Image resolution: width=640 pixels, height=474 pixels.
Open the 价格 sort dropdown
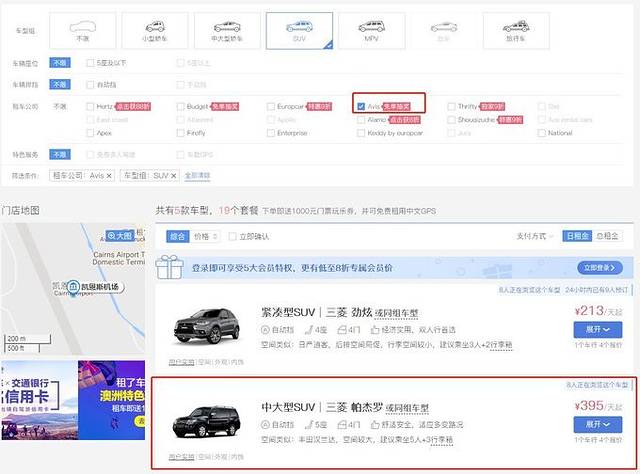(x=207, y=237)
